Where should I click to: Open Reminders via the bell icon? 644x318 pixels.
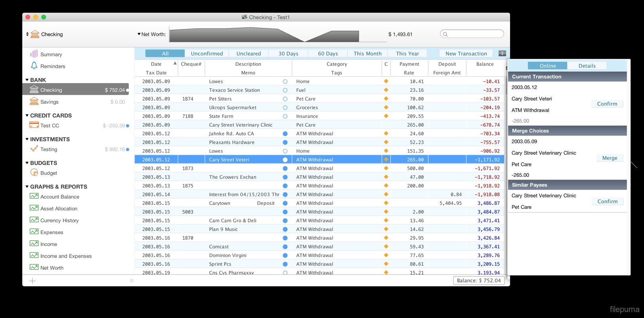34,66
